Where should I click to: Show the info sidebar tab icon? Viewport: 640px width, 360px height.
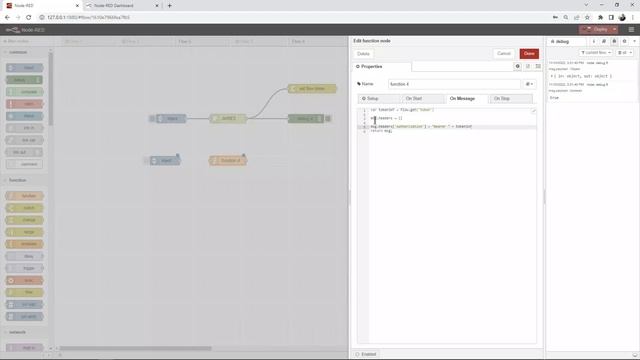[593, 41]
